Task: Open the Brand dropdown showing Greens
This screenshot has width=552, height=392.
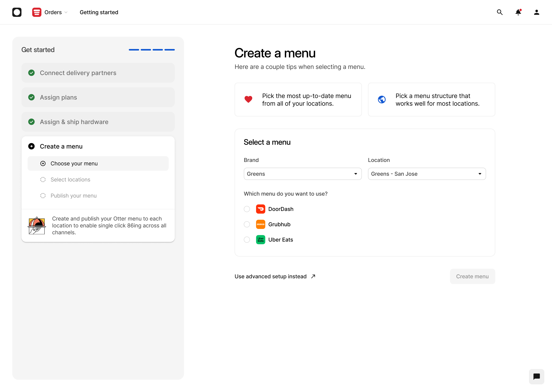Action: pos(302,174)
